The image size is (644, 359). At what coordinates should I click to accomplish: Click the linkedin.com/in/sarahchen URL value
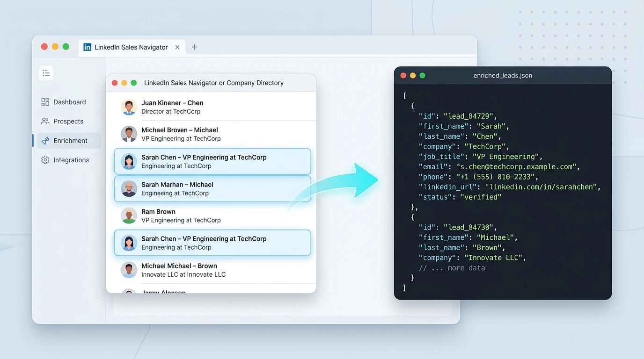click(x=542, y=187)
